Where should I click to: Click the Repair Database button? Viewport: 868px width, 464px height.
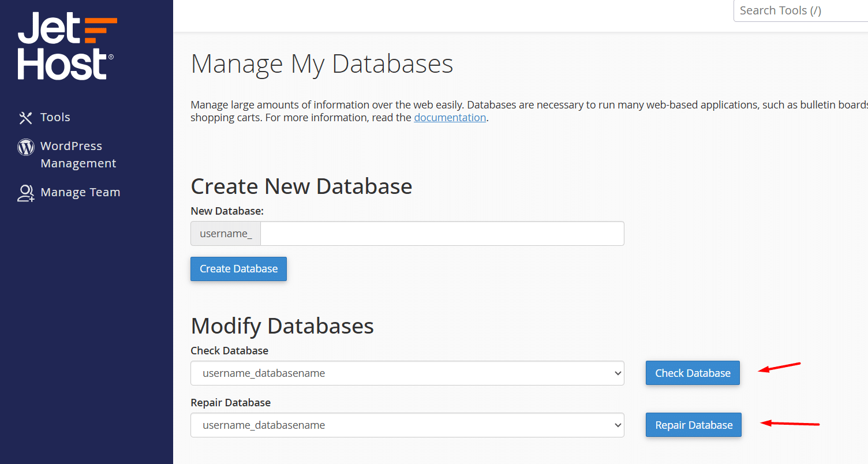pos(694,425)
